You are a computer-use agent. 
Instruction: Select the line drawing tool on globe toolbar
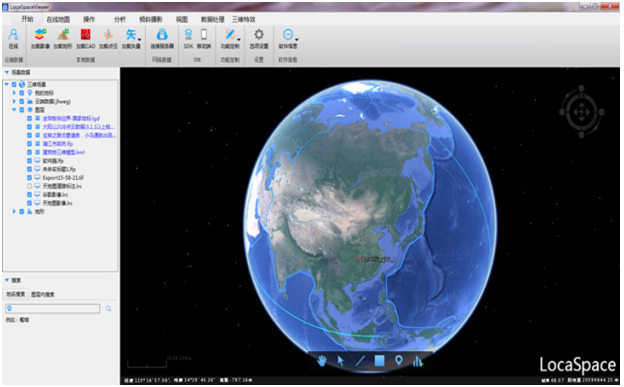[360, 361]
